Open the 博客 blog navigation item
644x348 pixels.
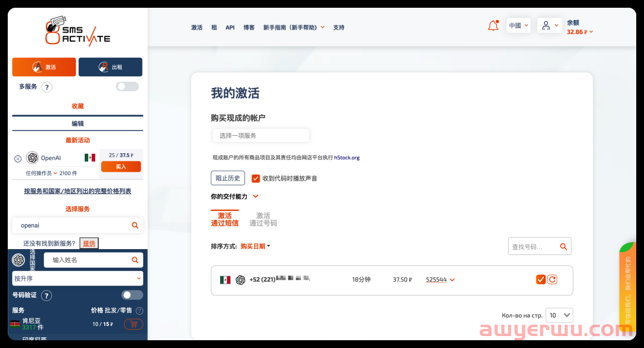tap(249, 27)
